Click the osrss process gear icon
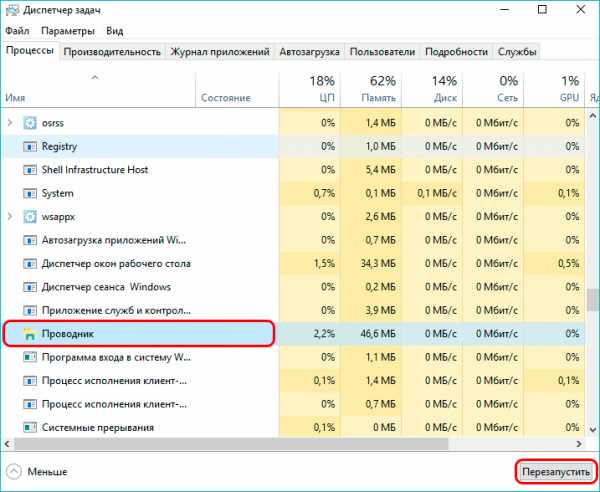The height and width of the screenshot is (492, 600). point(30,123)
